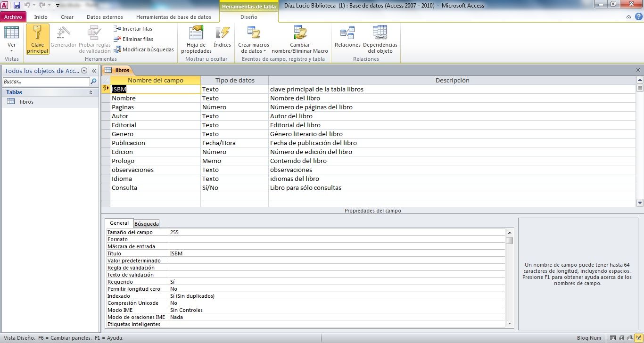Collapse the Tablas group

(x=91, y=93)
